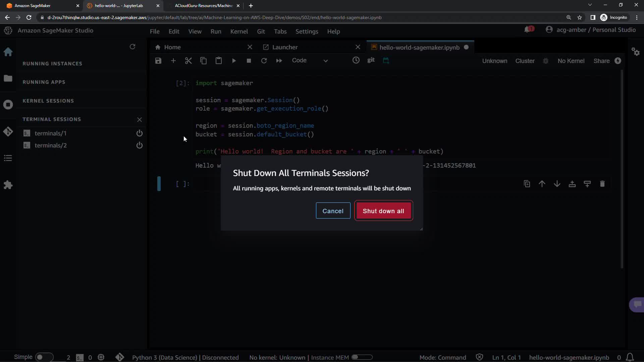Open the Kernel menu

pyautogui.click(x=239, y=32)
